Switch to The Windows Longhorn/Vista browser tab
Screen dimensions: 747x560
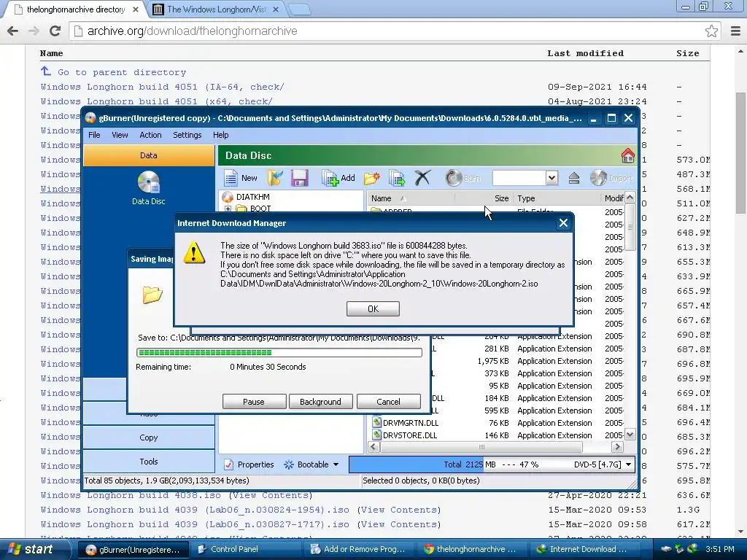(217, 9)
